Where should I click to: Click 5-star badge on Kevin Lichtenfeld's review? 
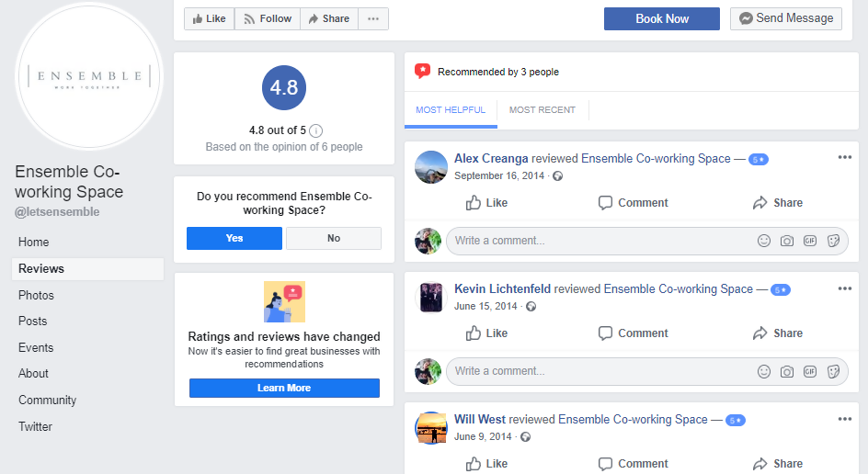(x=781, y=290)
